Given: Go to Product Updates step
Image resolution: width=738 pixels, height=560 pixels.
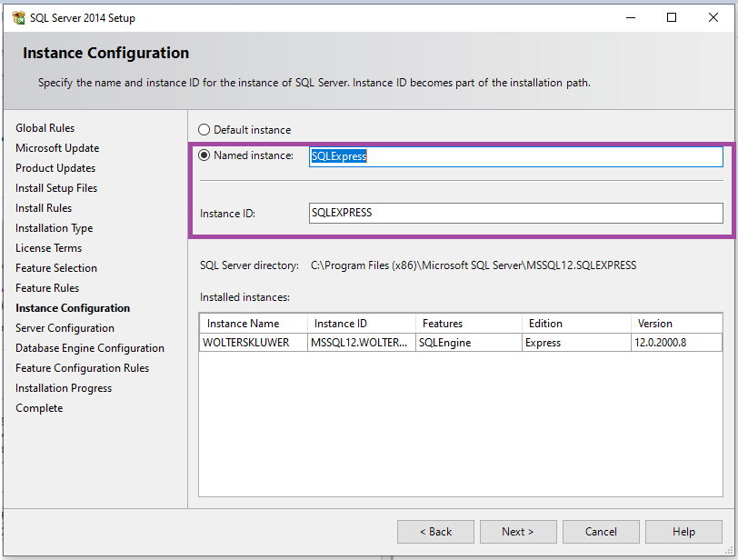Looking at the screenshot, I should 55,168.
